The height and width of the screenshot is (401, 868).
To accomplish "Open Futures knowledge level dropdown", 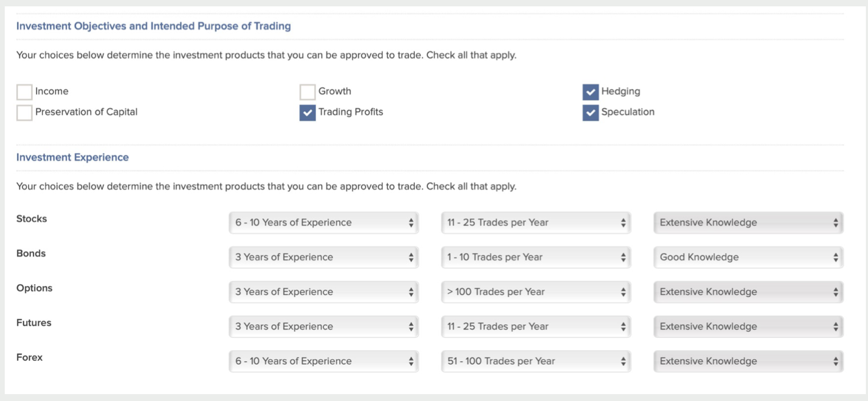I will [x=748, y=327].
